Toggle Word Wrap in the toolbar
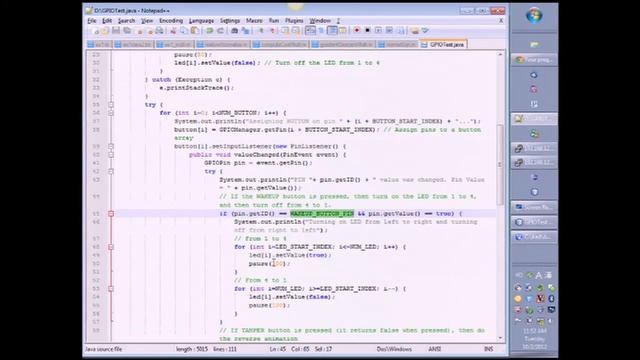640x360 pixels. pyautogui.click(x=310, y=31)
